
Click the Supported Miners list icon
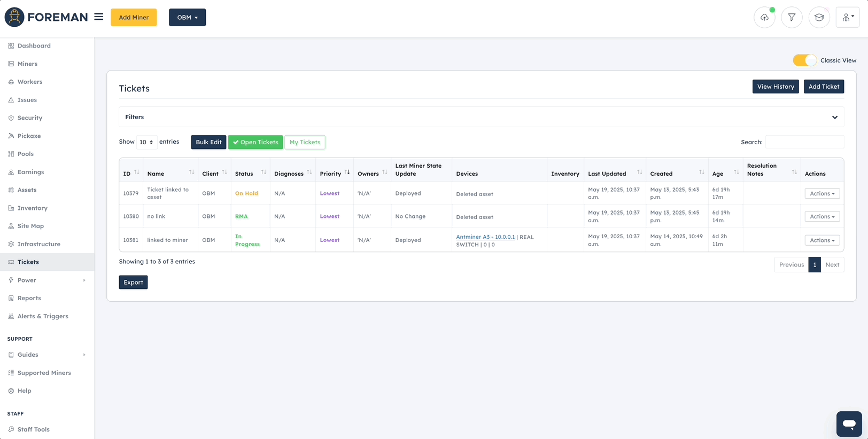click(x=11, y=373)
